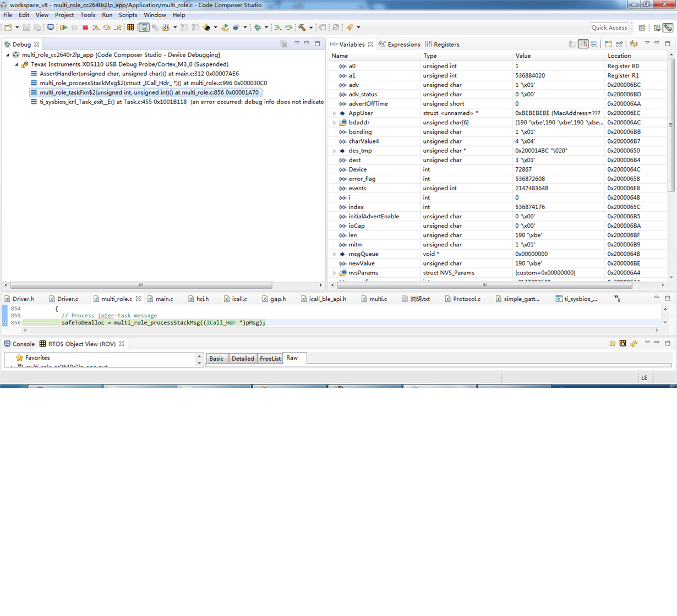Terminate the debug session with the red square
The image size is (677, 616).
point(85,27)
